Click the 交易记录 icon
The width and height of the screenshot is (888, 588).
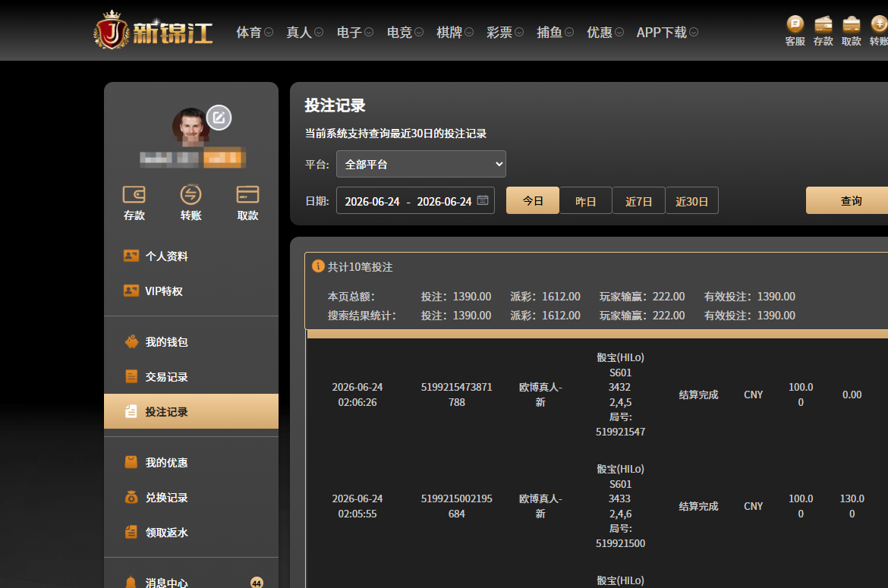pyautogui.click(x=131, y=377)
